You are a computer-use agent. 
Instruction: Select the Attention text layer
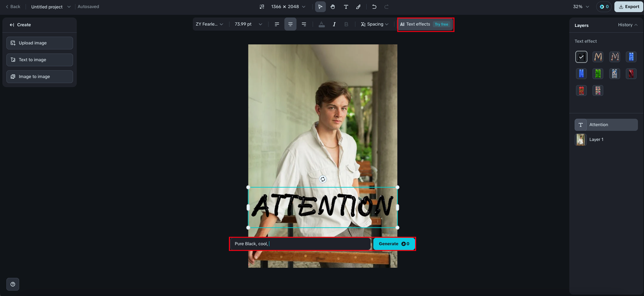pos(606,125)
